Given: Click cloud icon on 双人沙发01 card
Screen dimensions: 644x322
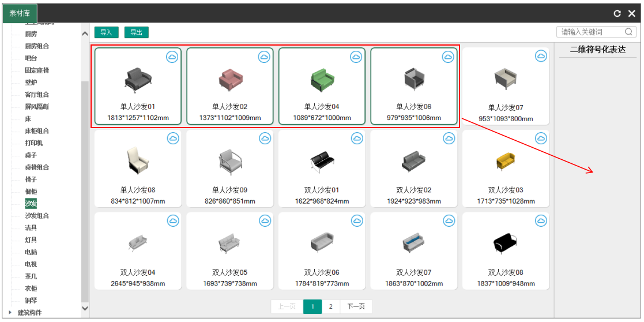Looking at the screenshot, I should (357, 138).
